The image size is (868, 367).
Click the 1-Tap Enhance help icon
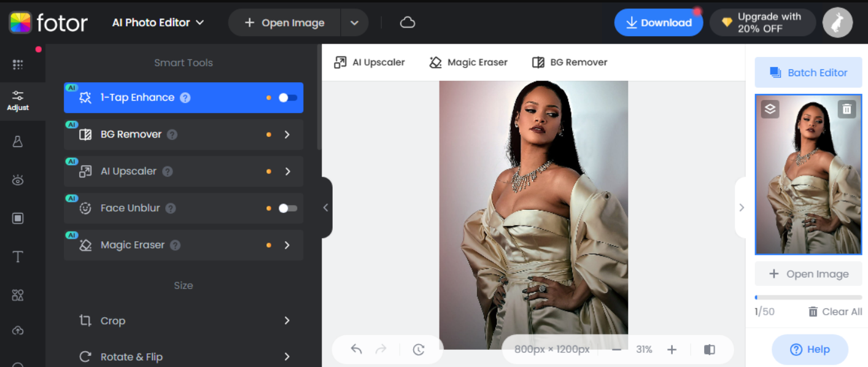(185, 98)
